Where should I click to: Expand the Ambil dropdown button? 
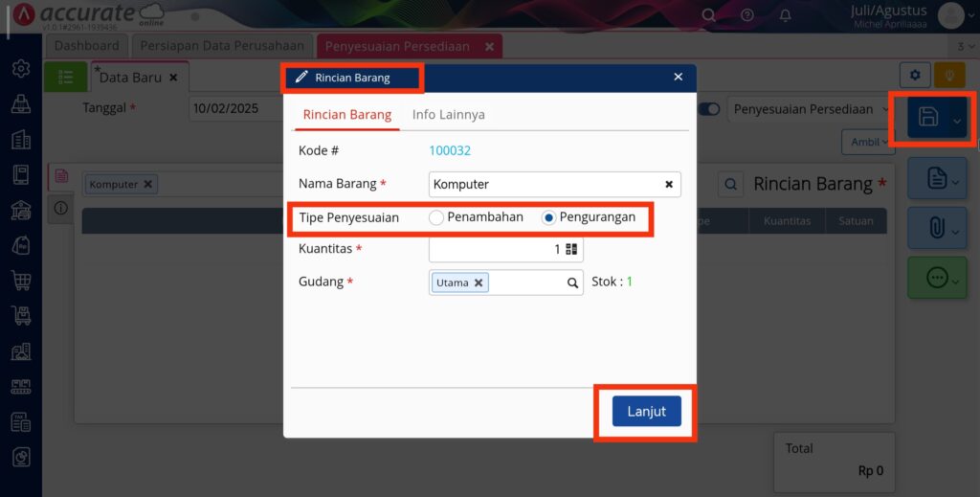point(869,142)
